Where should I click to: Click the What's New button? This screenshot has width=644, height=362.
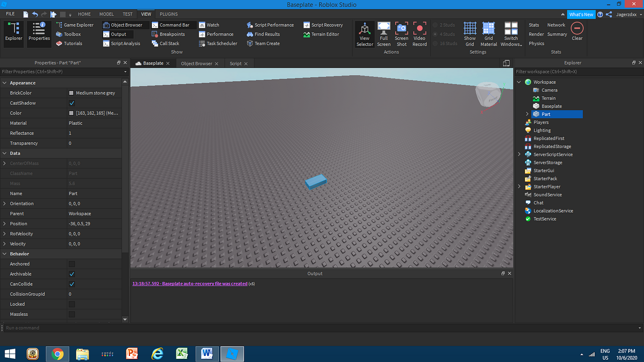coord(581,14)
